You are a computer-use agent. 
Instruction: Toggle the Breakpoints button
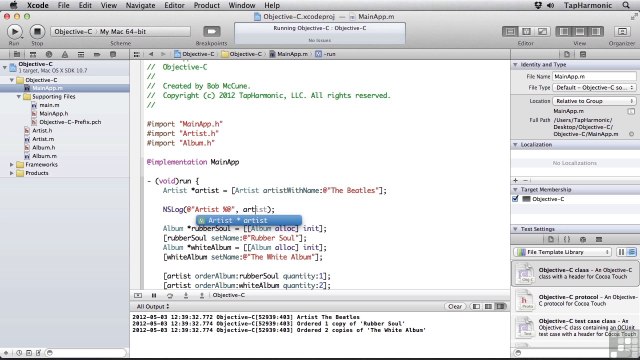pos(212,31)
